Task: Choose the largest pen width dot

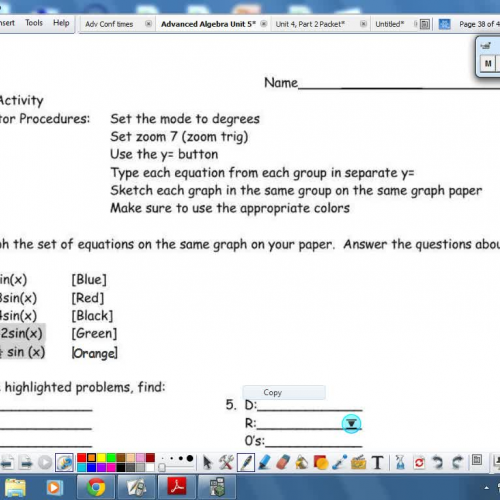Action: tap(190, 459)
